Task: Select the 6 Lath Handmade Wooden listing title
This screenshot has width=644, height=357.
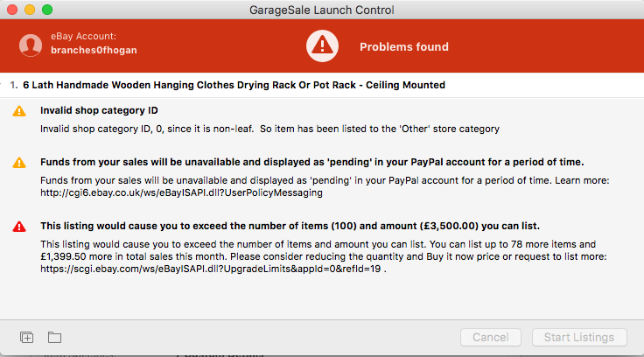Action: (234, 85)
